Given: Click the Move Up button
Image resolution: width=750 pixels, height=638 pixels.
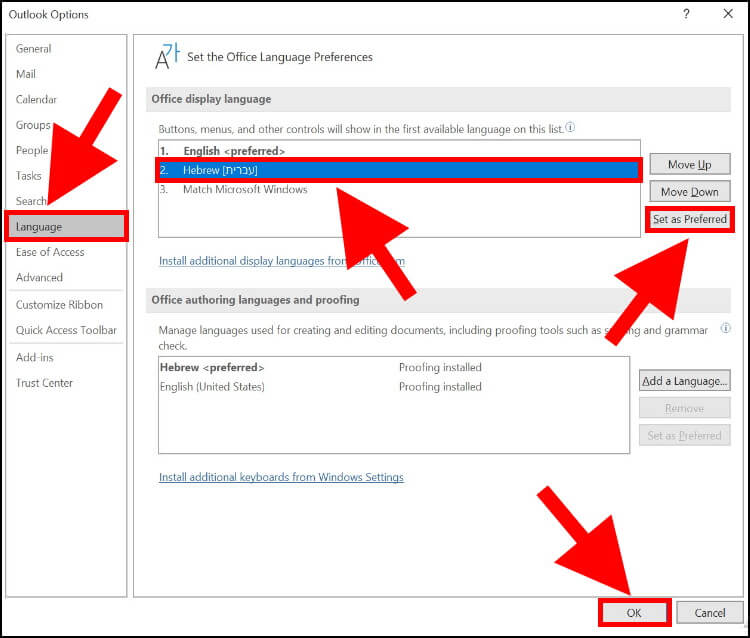Looking at the screenshot, I should 690,165.
